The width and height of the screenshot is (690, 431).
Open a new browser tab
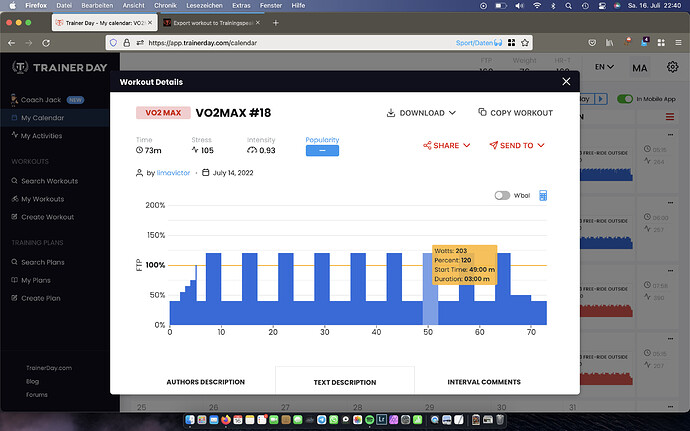[275, 23]
